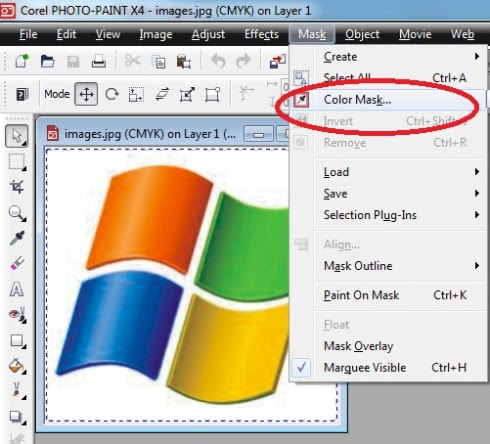
Task: Select the Red Eye Removal tool
Action: pyautogui.click(x=18, y=315)
